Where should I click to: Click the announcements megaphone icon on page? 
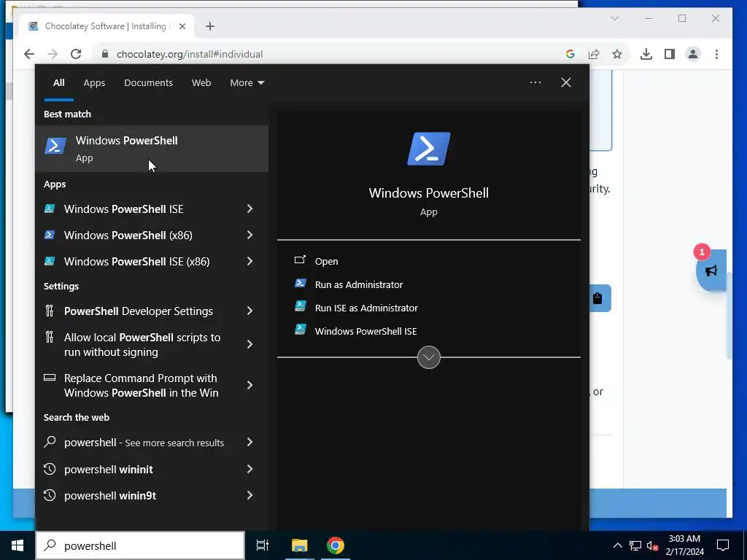pos(711,271)
